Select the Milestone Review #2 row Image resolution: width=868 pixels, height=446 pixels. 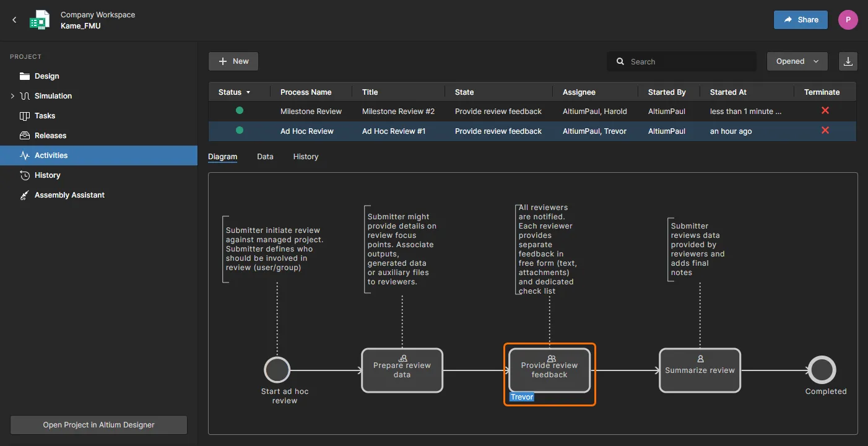point(398,111)
